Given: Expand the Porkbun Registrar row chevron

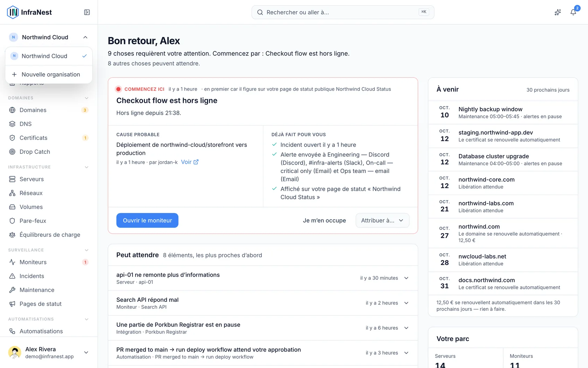Looking at the screenshot, I should point(406,328).
